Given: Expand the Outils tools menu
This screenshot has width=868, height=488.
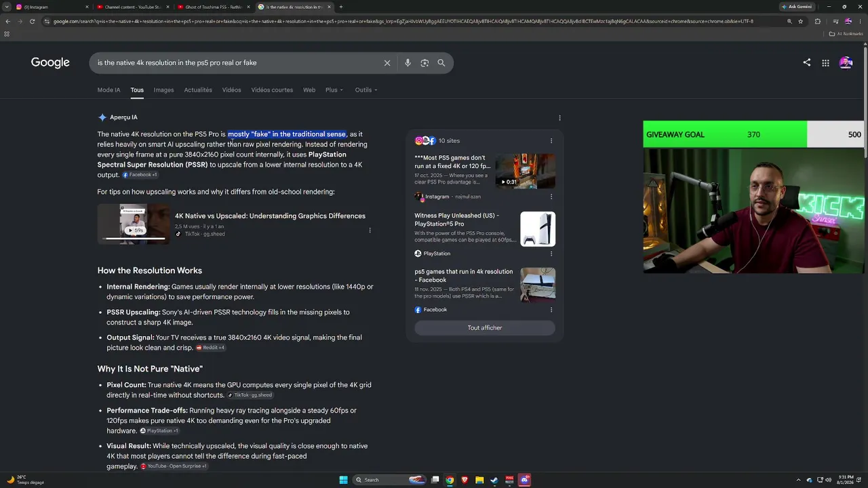Looking at the screenshot, I should [366, 90].
